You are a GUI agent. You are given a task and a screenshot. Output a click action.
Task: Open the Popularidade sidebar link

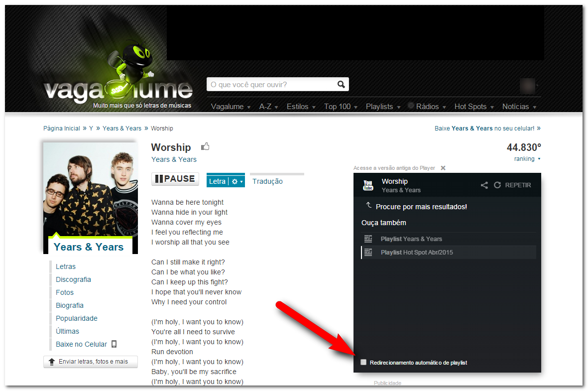tap(77, 318)
